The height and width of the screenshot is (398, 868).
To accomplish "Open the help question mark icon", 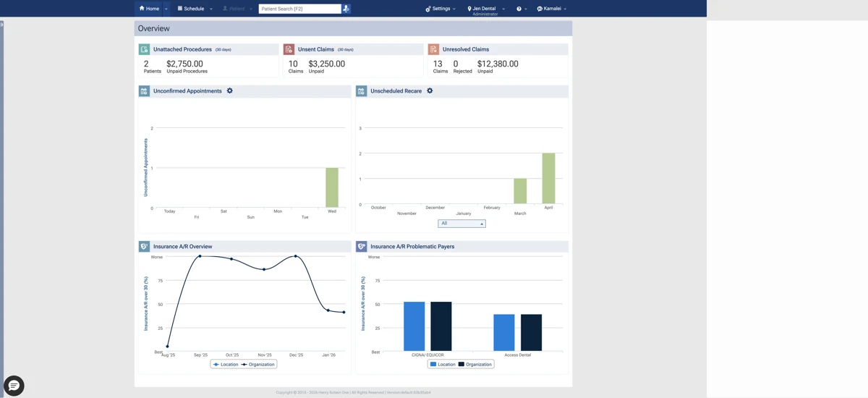I will (519, 9).
